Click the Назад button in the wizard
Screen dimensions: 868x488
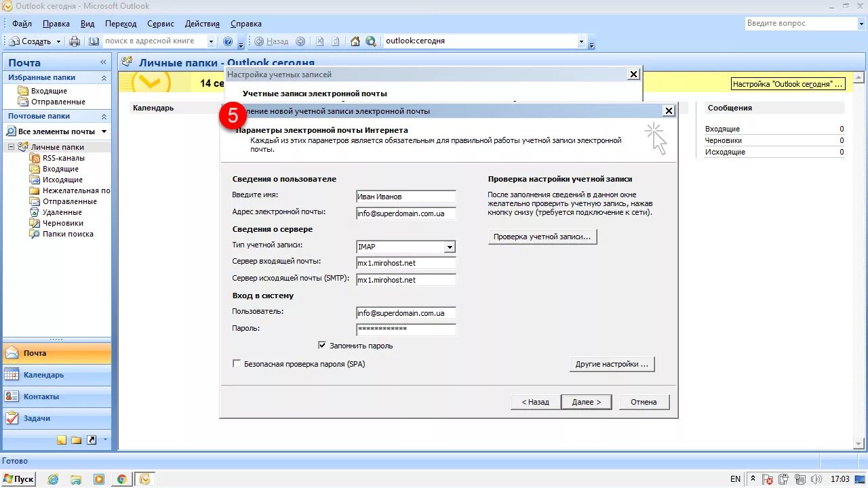point(535,402)
